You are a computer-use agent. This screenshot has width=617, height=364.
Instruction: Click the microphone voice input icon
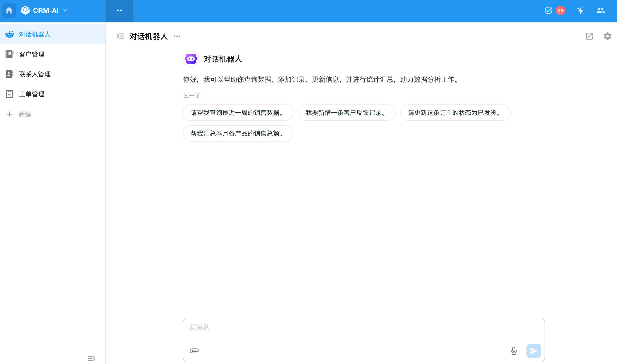514,351
